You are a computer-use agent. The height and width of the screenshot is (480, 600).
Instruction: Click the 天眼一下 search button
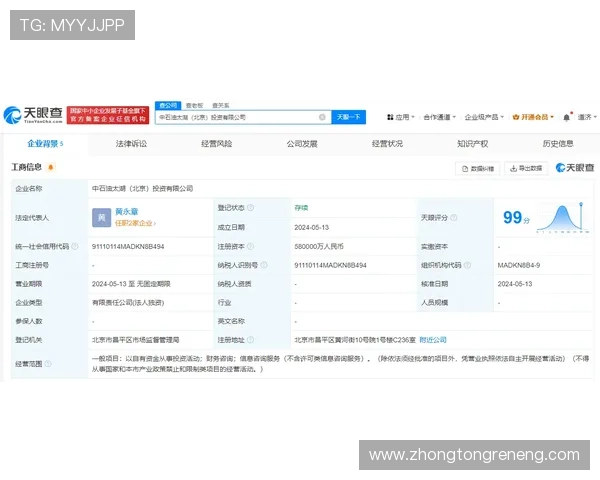(x=349, y=117)
